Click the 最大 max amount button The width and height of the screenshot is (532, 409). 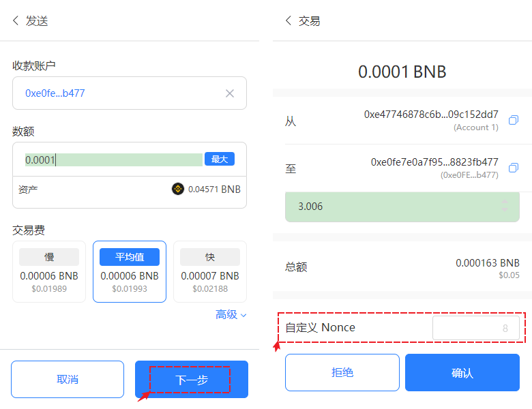[x=219, y=159]
